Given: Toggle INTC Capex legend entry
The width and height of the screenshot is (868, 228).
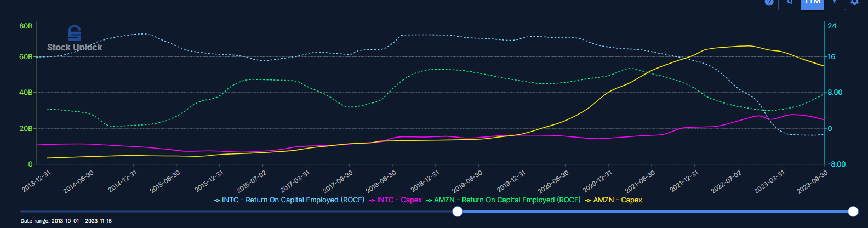Looking at the screenshot, I should pos(396,200).
